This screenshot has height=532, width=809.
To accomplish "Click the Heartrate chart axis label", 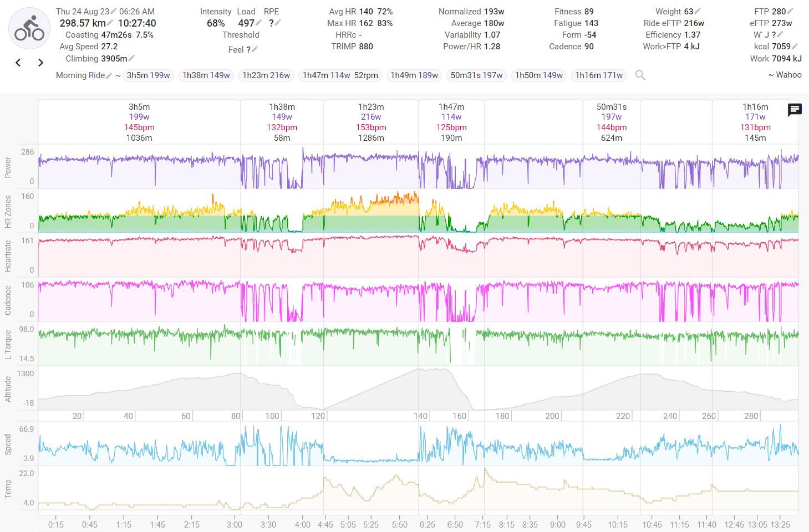I will pyautogui.click(x=8, y=255).
